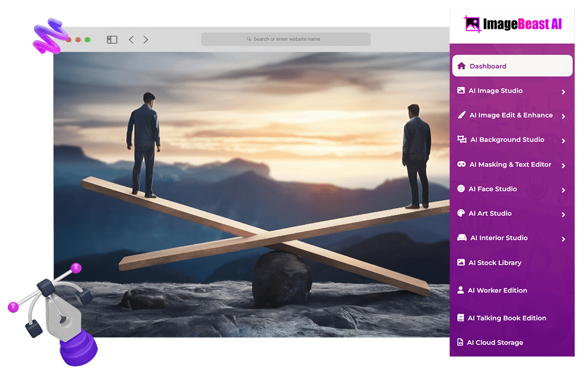This screenshot has width=588, height=382.
Task: Click the smiley icon for AI Face Studio
Action: point(461,189)
